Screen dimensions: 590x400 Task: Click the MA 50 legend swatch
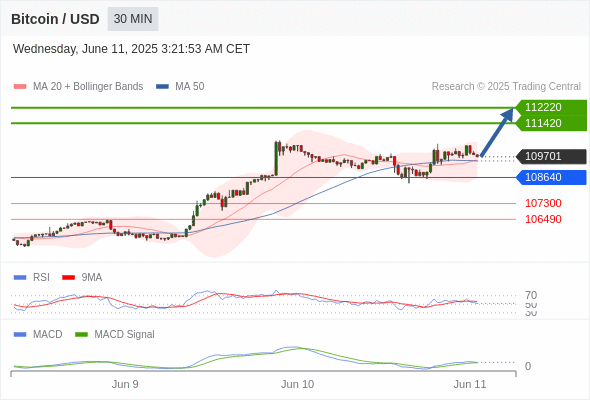162,87
